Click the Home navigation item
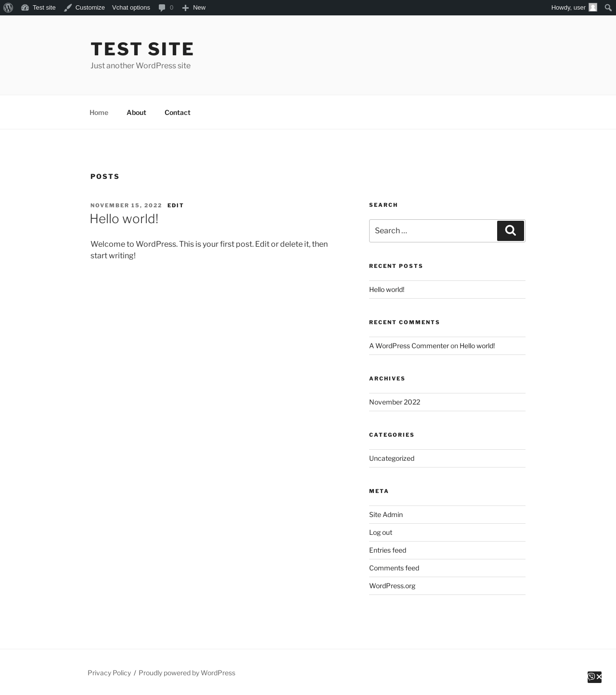Screen dimensions: 616x695 point(99,113)
